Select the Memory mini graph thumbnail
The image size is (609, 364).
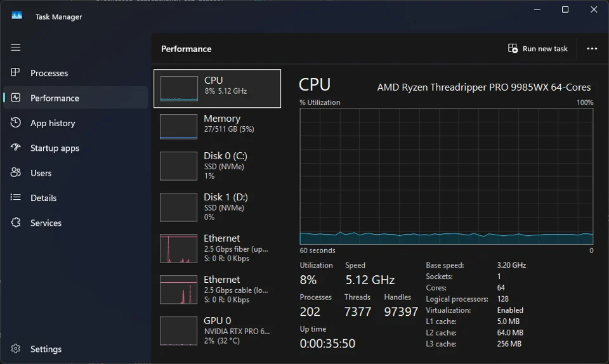pyautogui.click(x=179, y=126)
